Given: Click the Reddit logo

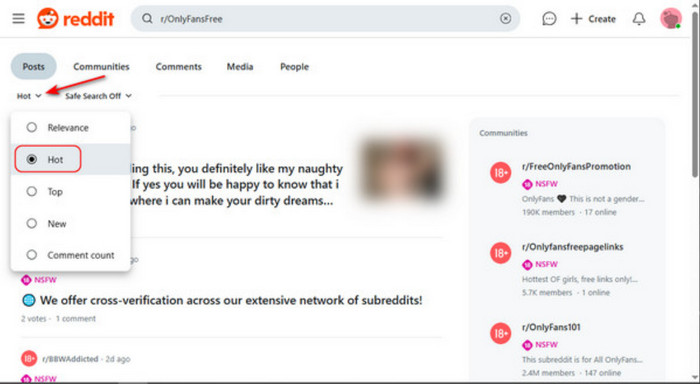Looking at the screenshot, I should click(75, 19).
